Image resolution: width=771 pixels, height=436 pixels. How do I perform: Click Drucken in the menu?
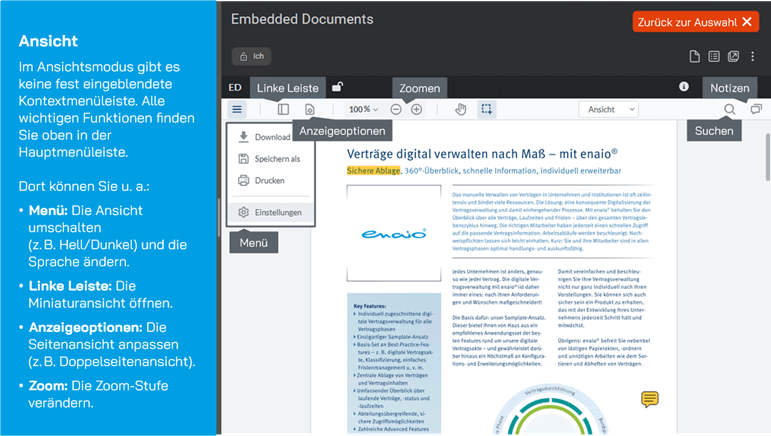268,181
